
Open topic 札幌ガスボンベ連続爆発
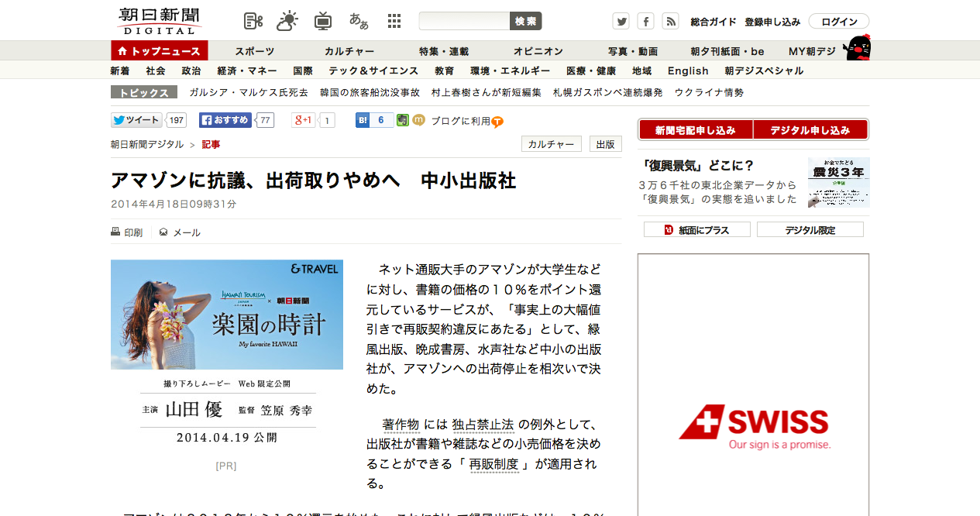click(x=607, y=92)
